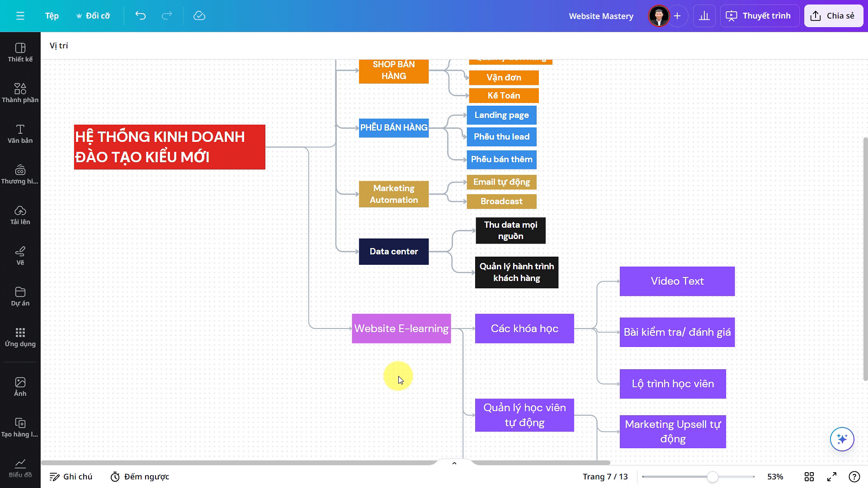
Task: Select the Broadcast node
Action: click(x=501, y=202)
